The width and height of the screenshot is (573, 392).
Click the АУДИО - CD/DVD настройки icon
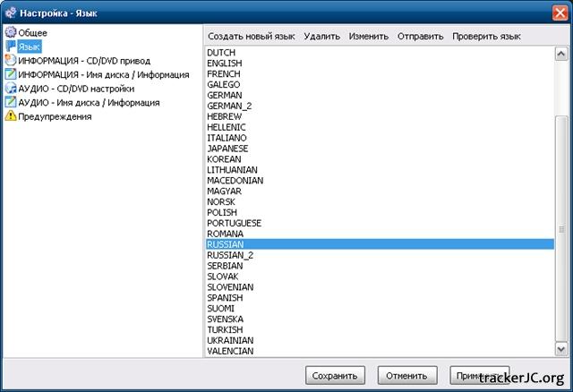point(10,89)
